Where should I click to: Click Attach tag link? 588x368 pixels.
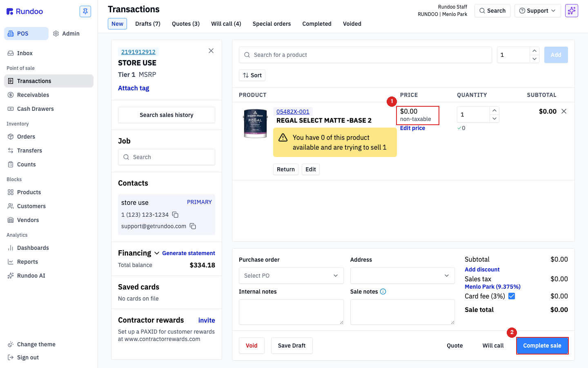point(134,88)
